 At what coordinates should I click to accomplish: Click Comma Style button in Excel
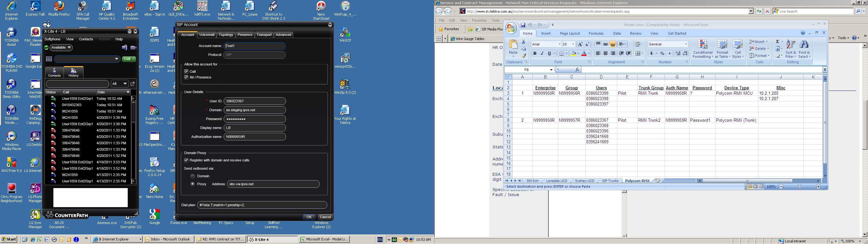[x=669, y=53]
